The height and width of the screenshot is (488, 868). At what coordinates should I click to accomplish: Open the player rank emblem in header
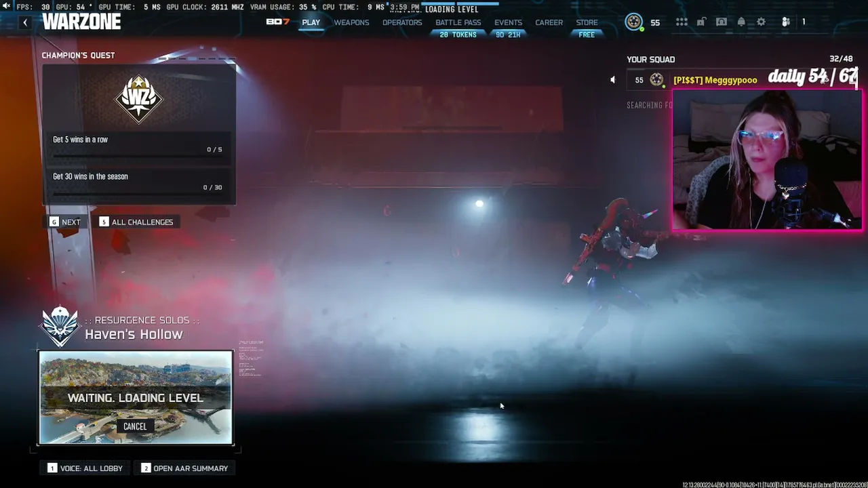coord(634,22)
